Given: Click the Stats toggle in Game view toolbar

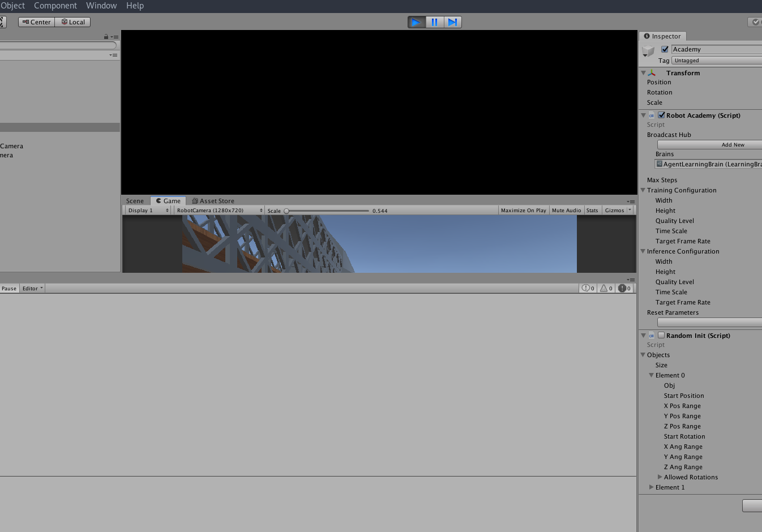Looking at the screenshot, I should click(592, 210).
